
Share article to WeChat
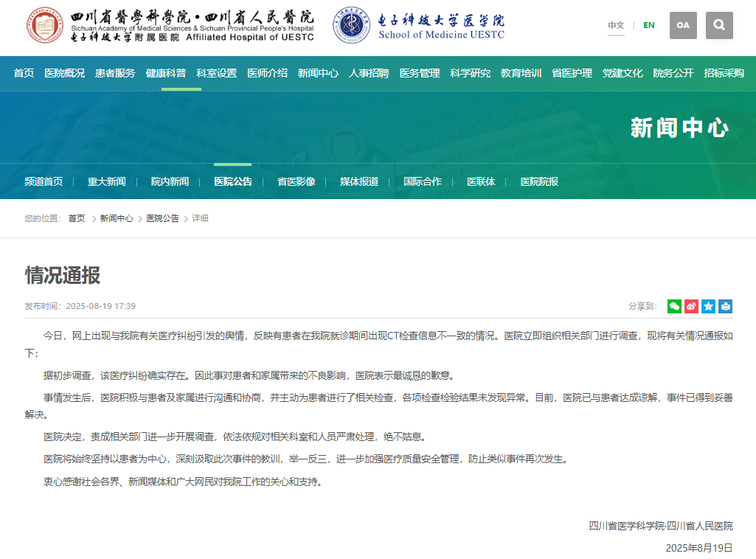click(x=674, y=306)
